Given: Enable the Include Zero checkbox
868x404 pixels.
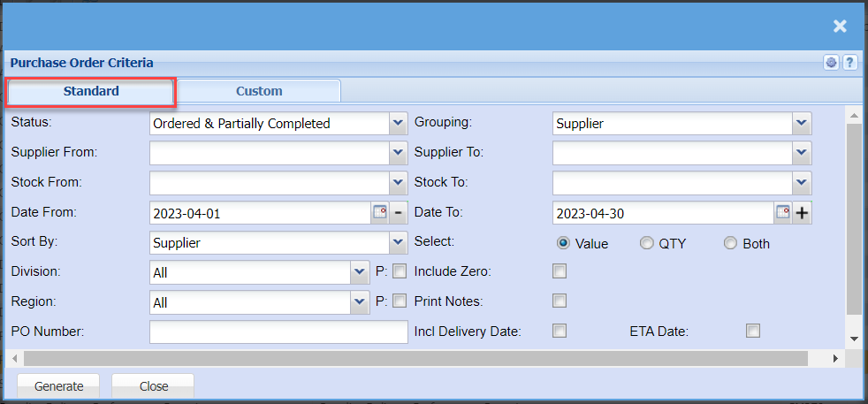Looking at the screenshot, I should [x=560, y=271].
